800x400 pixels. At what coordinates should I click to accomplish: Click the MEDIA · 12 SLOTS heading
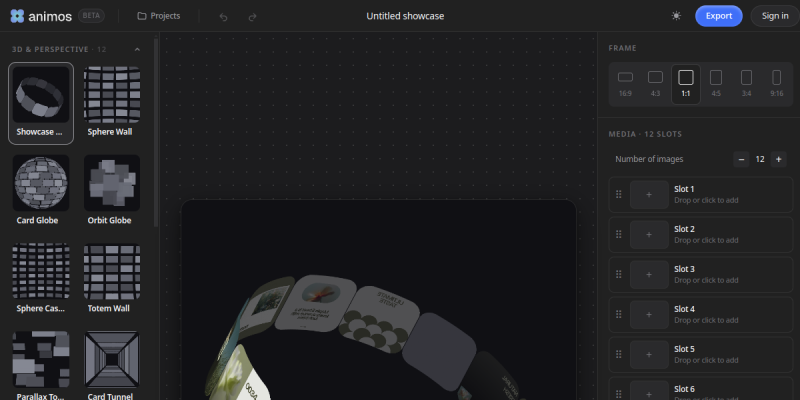[645, 134]
